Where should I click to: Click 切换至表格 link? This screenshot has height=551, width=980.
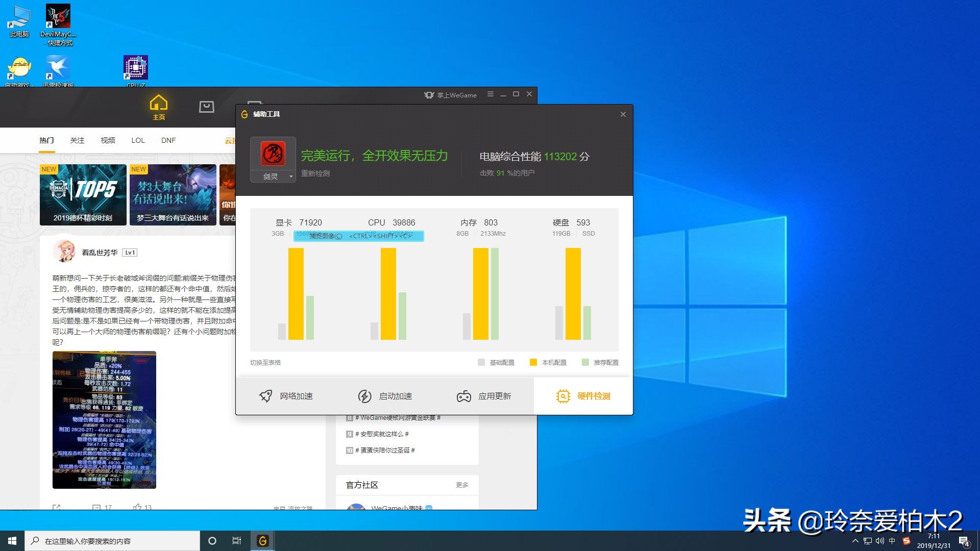265,362
